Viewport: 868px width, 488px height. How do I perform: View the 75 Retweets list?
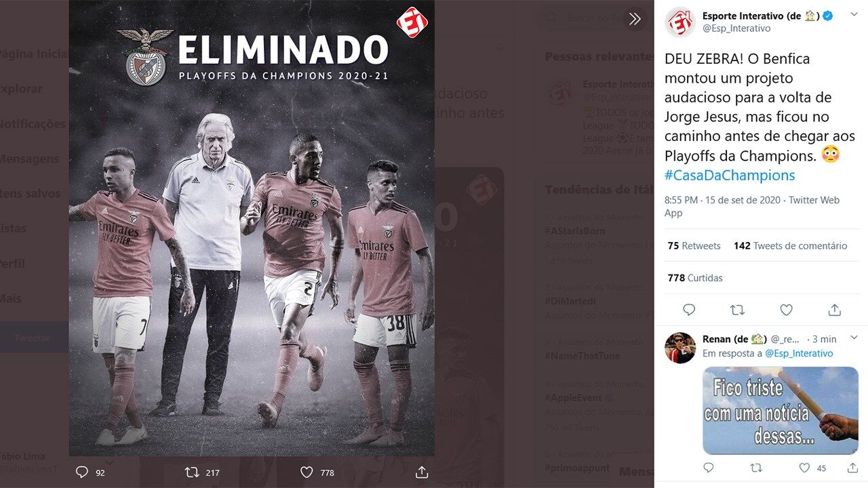pyautogui.click(x=694, y=245)
